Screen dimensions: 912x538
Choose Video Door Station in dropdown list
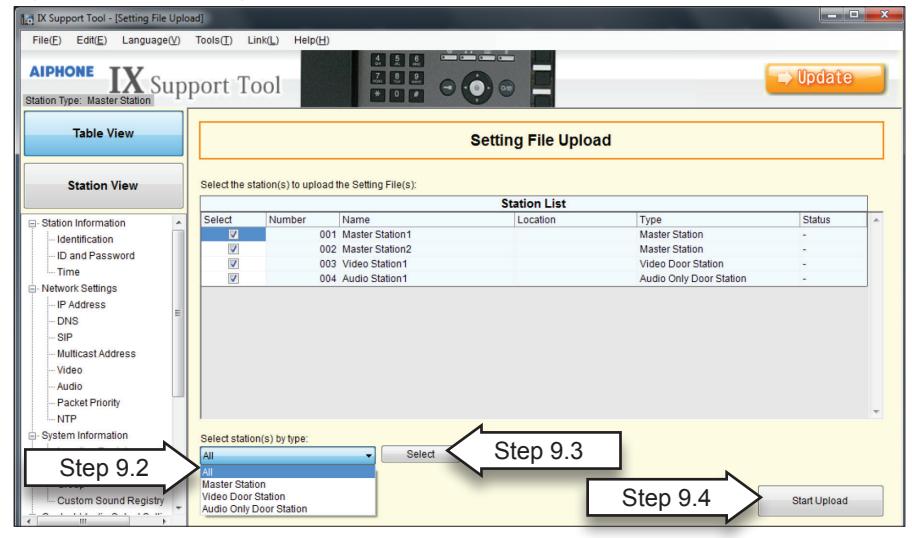288,496
